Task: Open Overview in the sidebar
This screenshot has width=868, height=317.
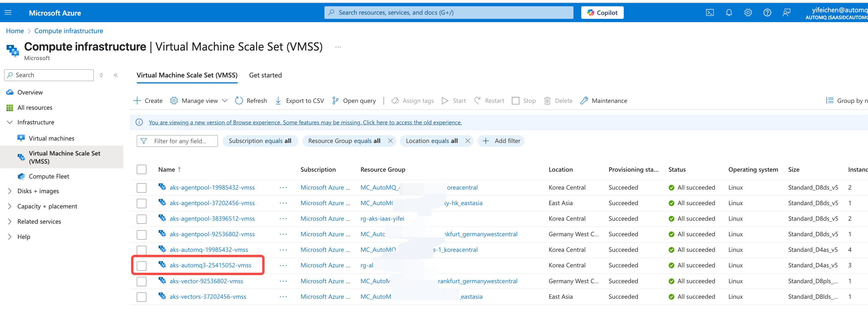Action: point(30,92)
